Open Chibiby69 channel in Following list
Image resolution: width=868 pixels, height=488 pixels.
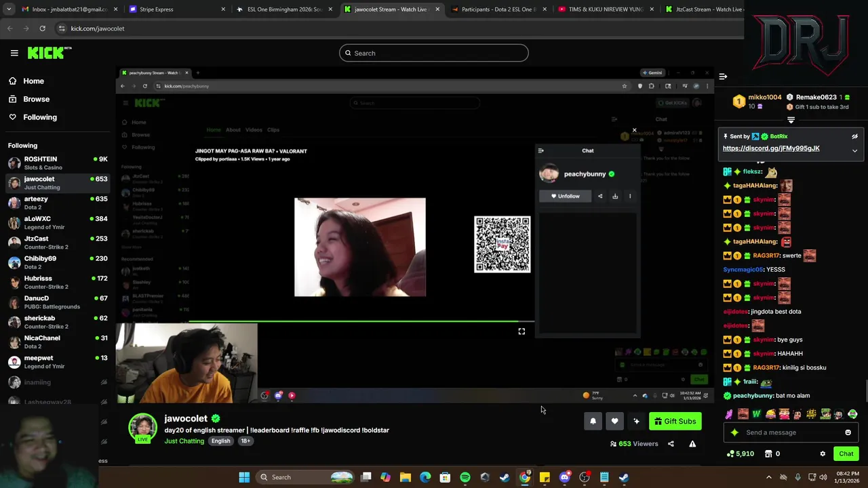click(x=58, y=262)
